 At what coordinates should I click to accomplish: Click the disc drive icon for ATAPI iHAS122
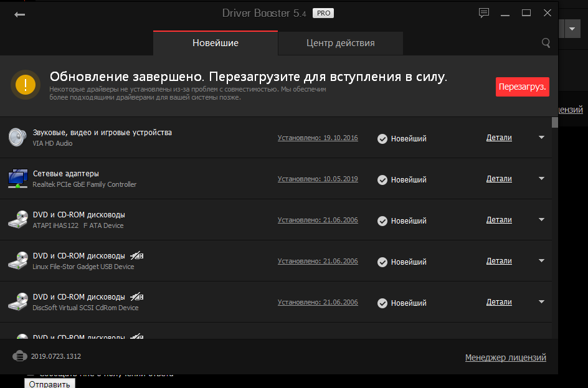[x=18, y=220]
